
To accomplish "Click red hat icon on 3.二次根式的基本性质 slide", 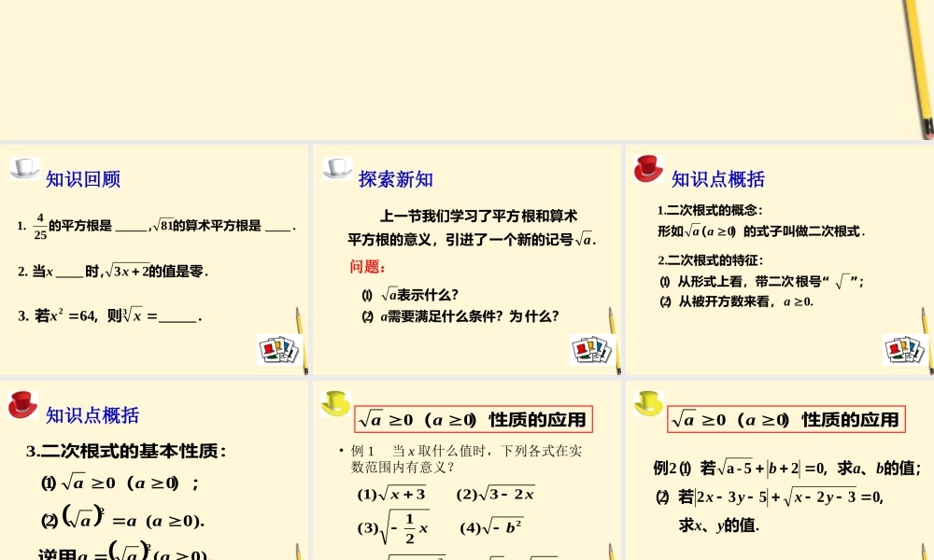I will [x=22, y=405].
